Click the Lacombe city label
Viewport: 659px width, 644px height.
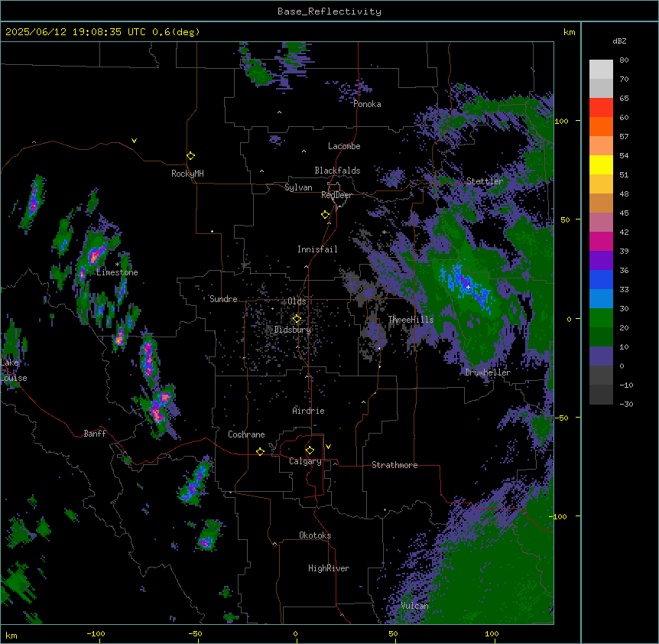[x=344, y=146]
